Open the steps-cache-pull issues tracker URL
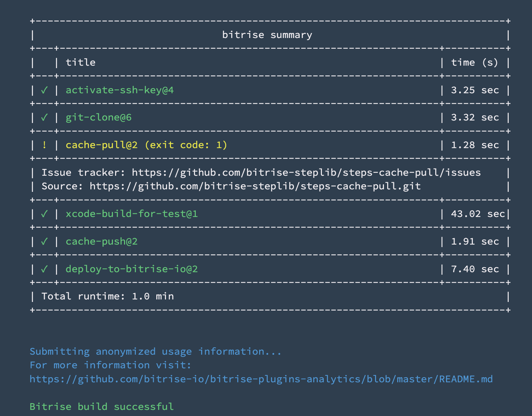 pos(306,172)
